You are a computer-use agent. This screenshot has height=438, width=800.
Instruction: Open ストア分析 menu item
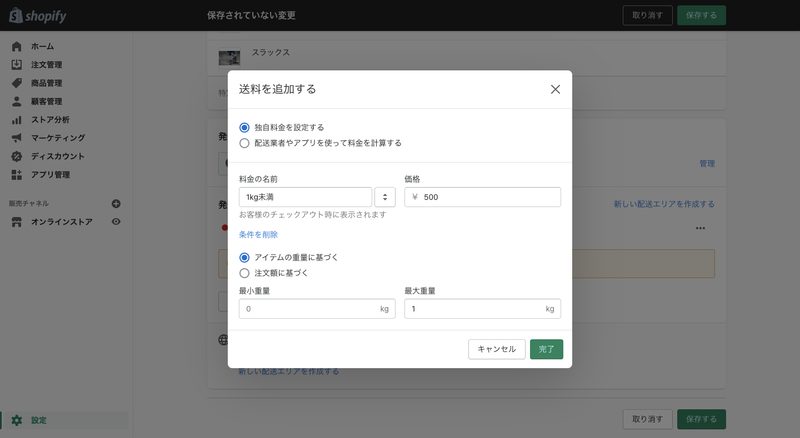pos(50,119)
